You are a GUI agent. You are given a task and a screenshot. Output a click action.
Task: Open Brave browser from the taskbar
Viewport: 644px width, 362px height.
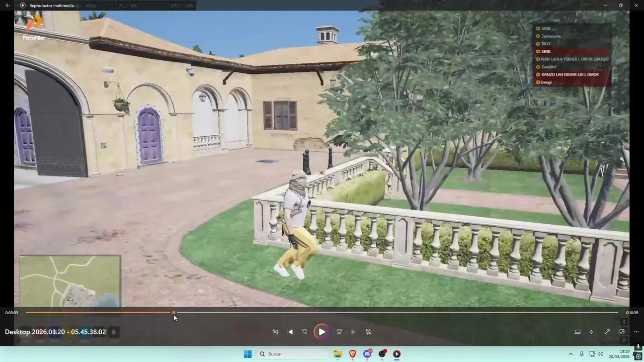(352, 354)
